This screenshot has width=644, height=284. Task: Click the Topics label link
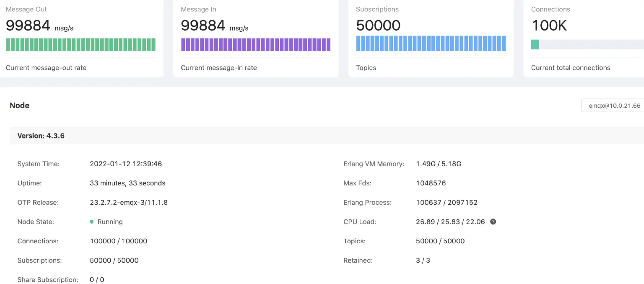pos(366,68)
